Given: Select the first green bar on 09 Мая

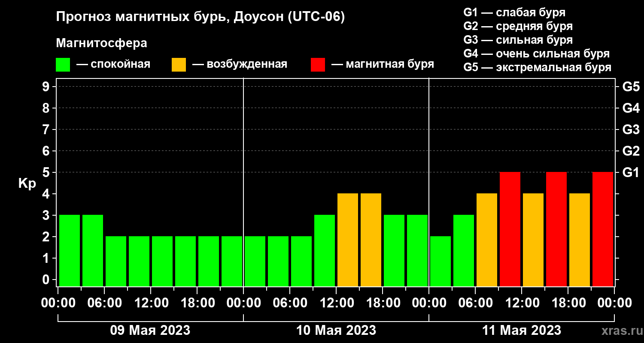Looking at the screenshot, I should coord(70,250).
